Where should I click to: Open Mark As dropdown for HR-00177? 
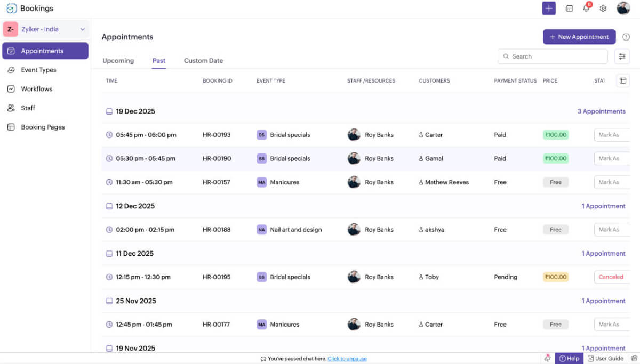click(611, 325)
